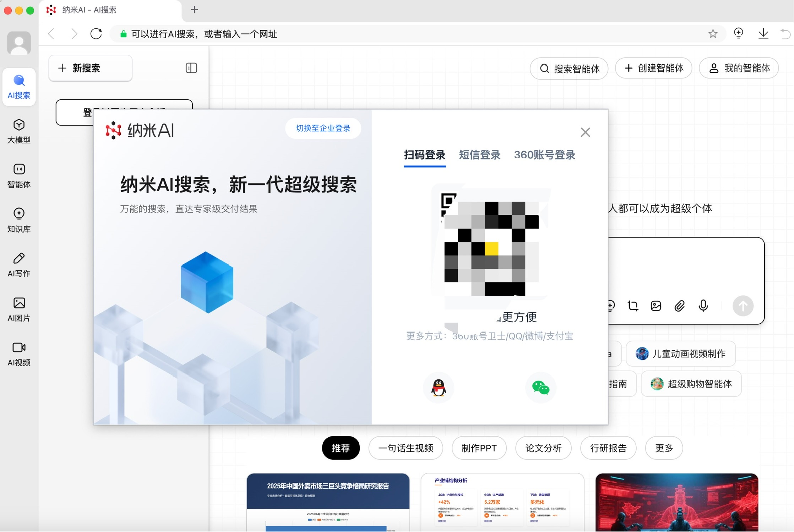Screen dimensions: 794x532
Task: Log in with WeChat icon
Action: pos(540,387)
